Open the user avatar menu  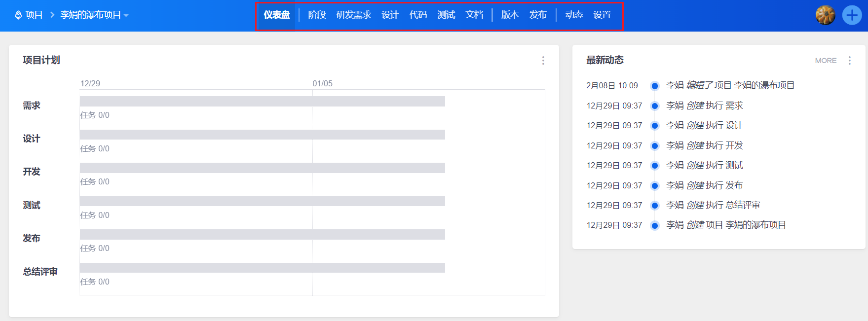(825, 15)
